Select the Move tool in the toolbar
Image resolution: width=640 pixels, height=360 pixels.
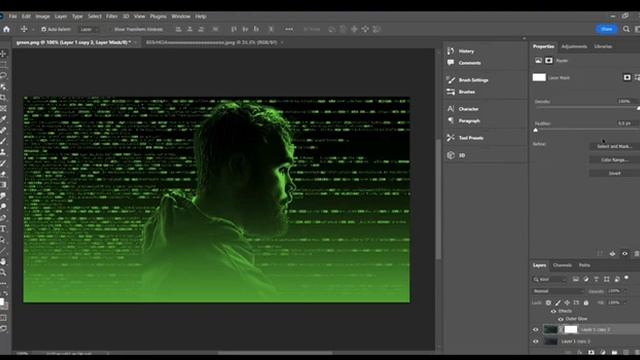3,53
